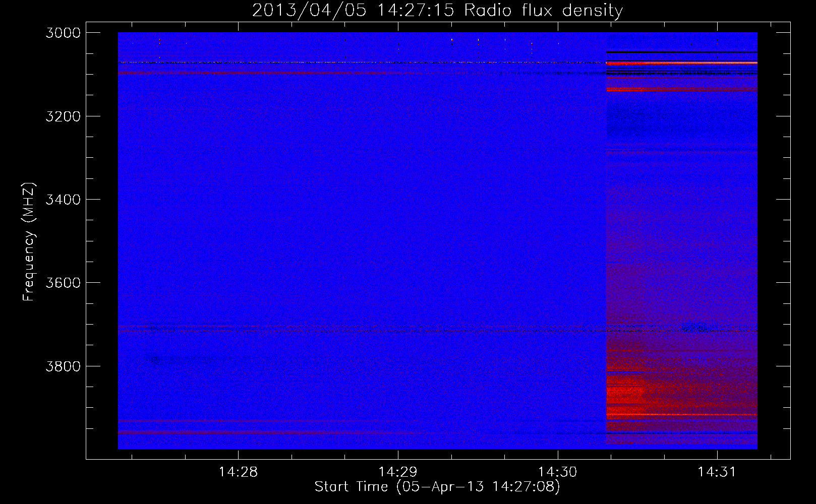This screenshot has width=816, height=504.
Task: Click the 'Frequency (MHZ)' y-axis label
Action: pyautogui.click(x=29, y=242)
